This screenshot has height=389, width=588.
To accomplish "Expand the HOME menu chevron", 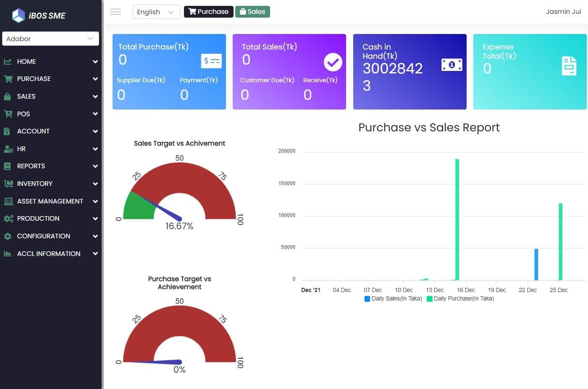I will (95, 62).
